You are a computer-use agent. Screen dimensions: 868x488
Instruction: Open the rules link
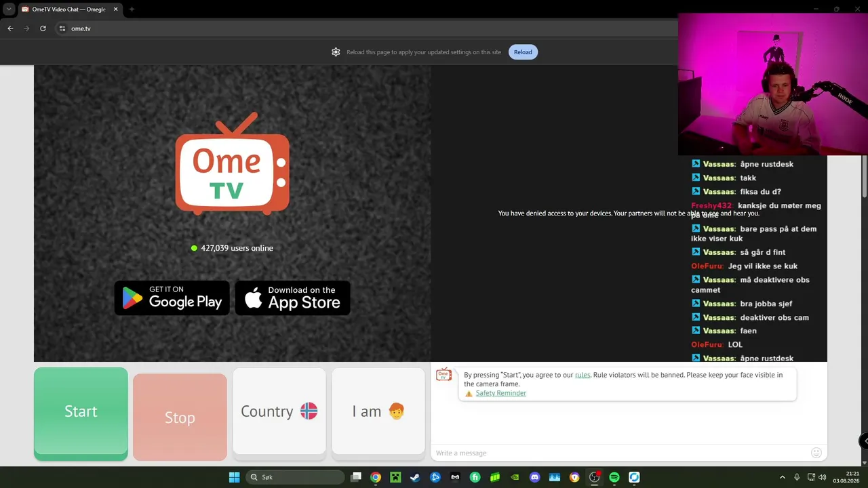583,375
